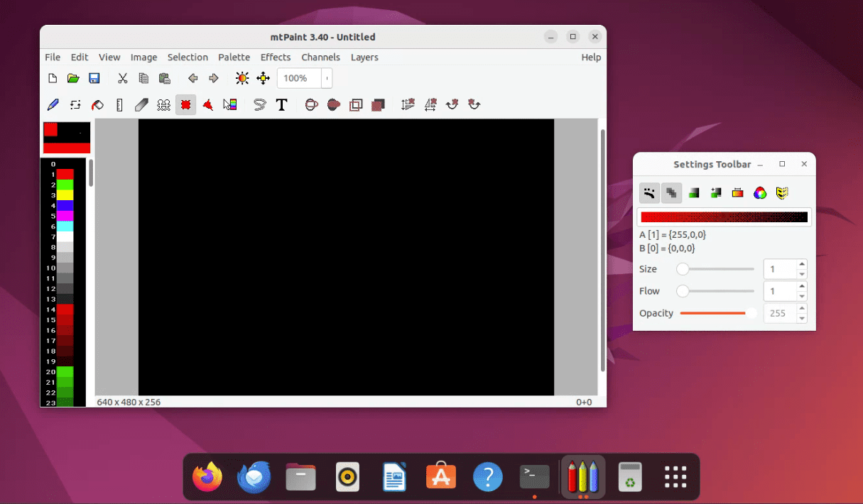
Task: Increase Flow value with up arrow
Action: [802, 286]
